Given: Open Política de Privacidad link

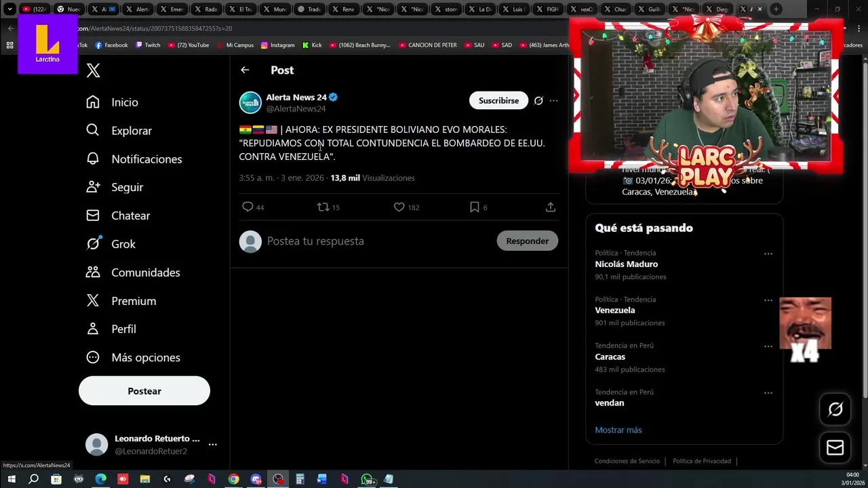Looking at the screenshot, I should tap(702, 461).
